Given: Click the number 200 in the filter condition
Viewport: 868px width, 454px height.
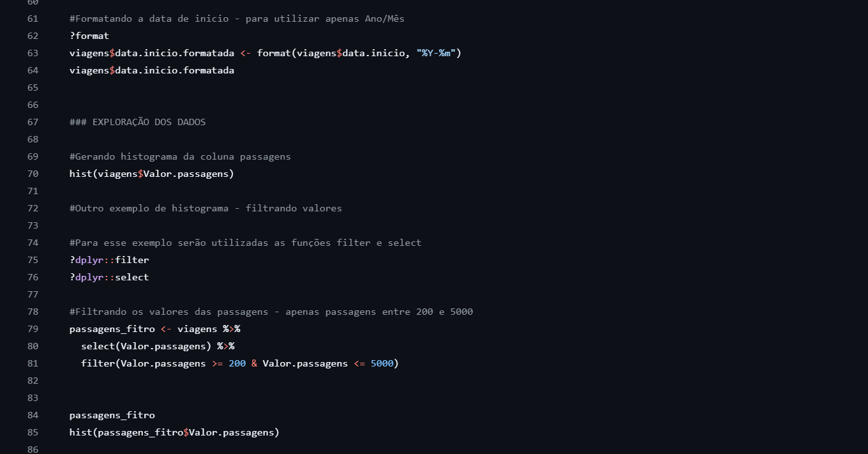Looking at the screenshot, I should pyautogui.click(x=237, y=363).
